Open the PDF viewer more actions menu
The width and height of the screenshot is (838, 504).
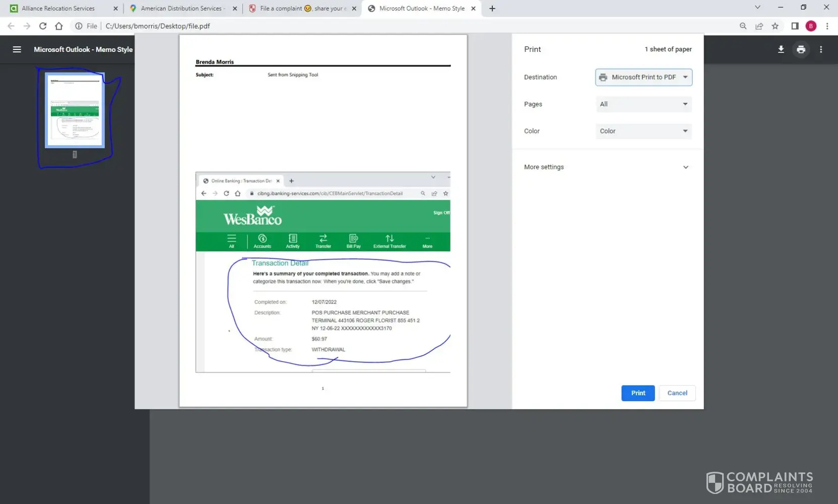click(x=821, y=49)
